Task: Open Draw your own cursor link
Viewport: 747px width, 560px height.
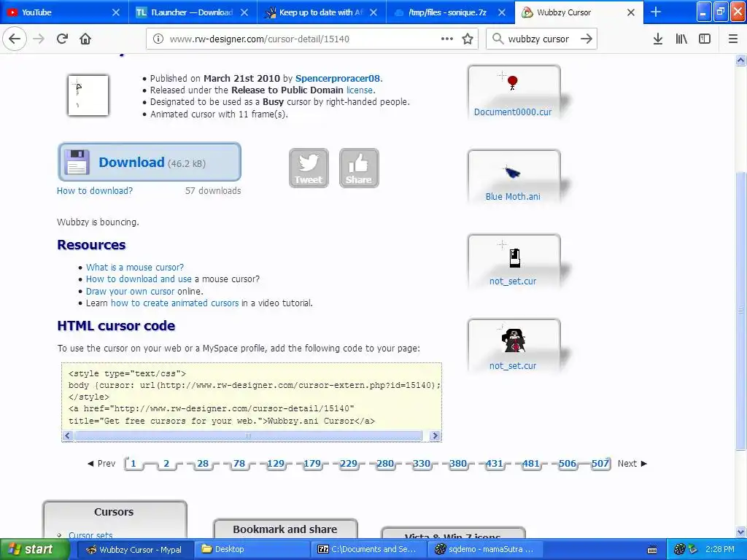Action: coord(130,291)
